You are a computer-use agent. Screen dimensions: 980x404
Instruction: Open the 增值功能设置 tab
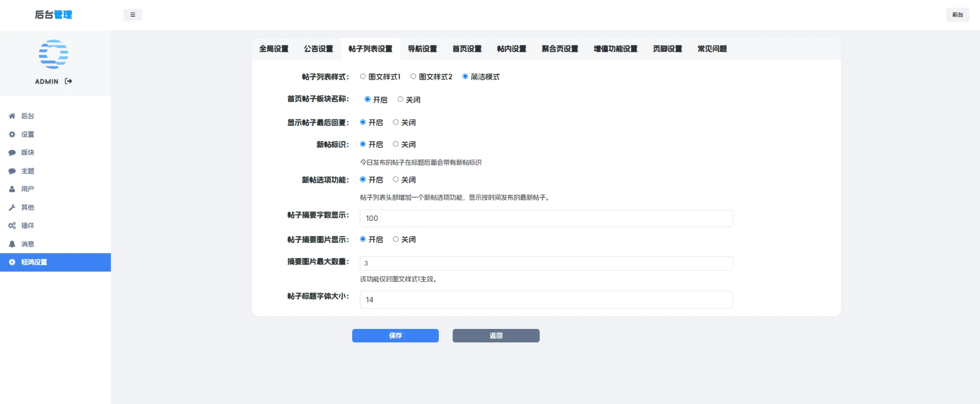[615, 49]
